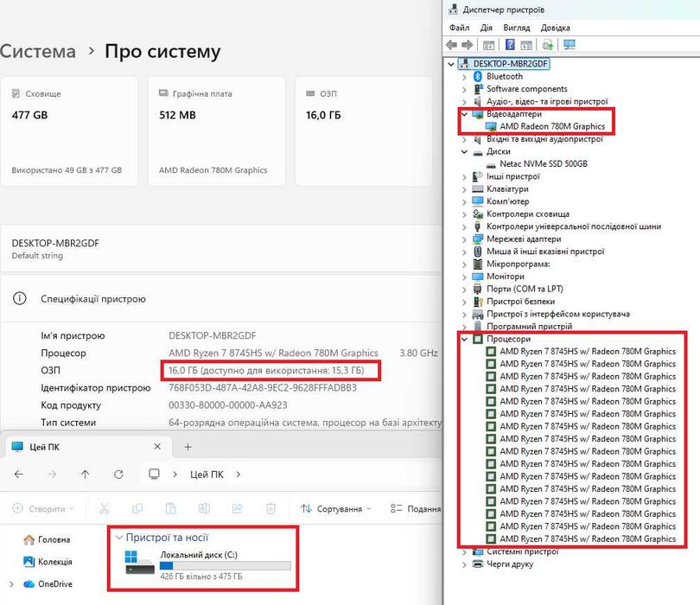
Task: Click the Paste icon in File Explorer toolbar
Action: (x=170, y=508)
